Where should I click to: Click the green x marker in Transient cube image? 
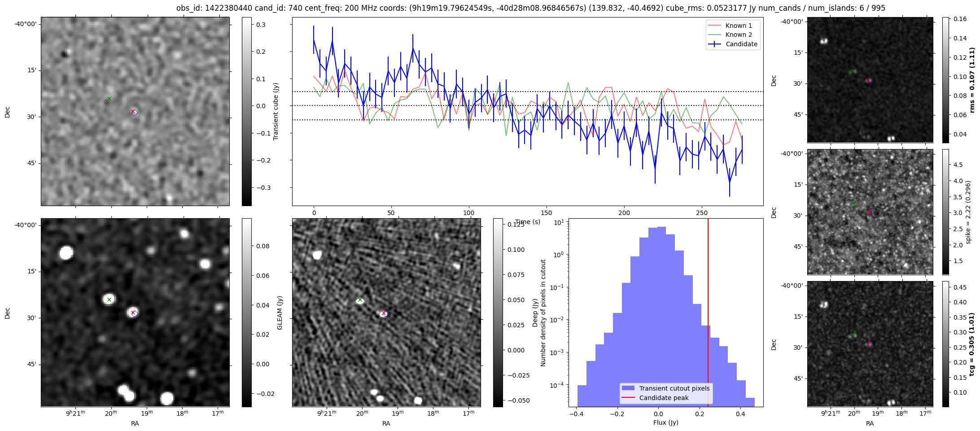click(109, 98)
